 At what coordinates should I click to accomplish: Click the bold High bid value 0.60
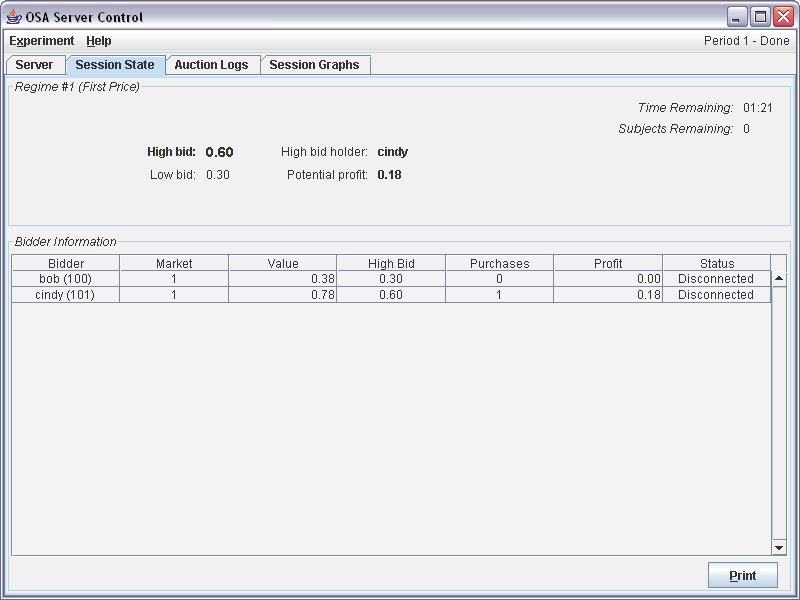point(219,152)
